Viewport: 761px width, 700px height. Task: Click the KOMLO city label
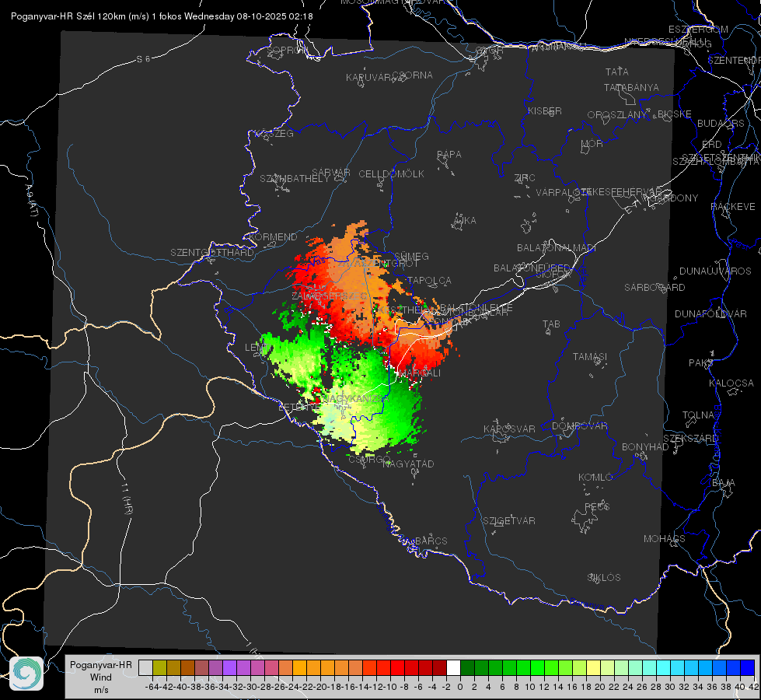[x=595, y=477]
